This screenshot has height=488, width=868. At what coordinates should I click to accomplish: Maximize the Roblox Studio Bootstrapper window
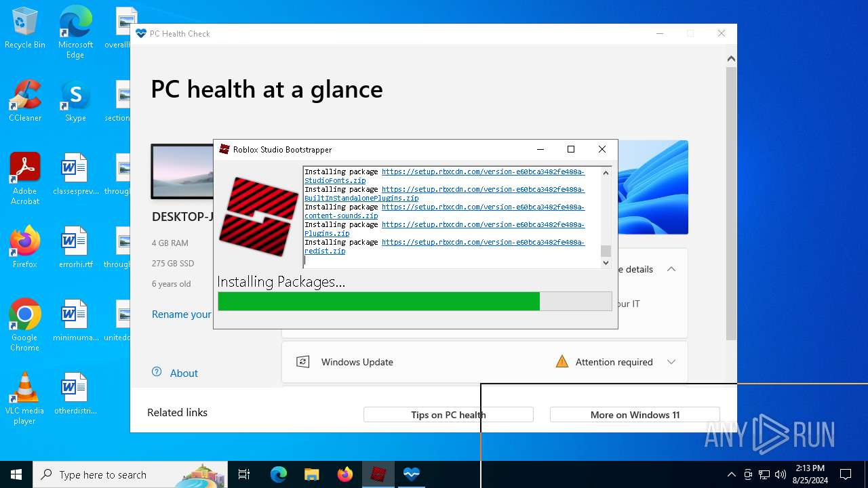tap(571, 149)
